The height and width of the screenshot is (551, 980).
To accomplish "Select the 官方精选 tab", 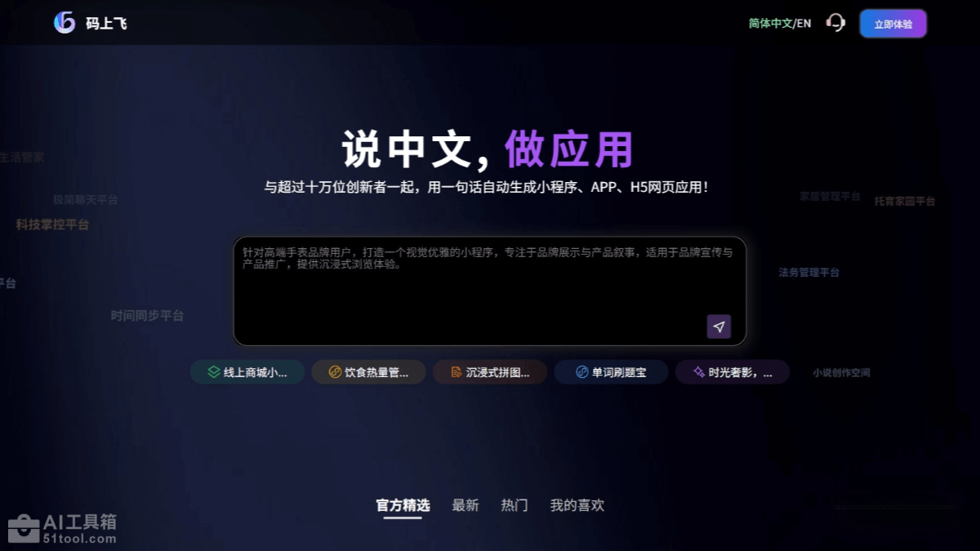I will tap(403, 505).
